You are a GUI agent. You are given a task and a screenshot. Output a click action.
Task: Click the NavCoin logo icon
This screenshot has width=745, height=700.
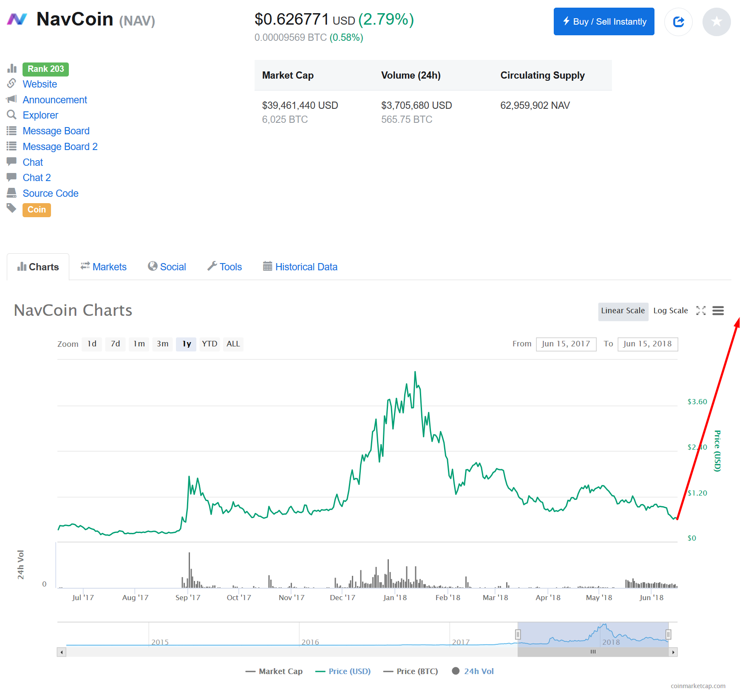(17, 19)
